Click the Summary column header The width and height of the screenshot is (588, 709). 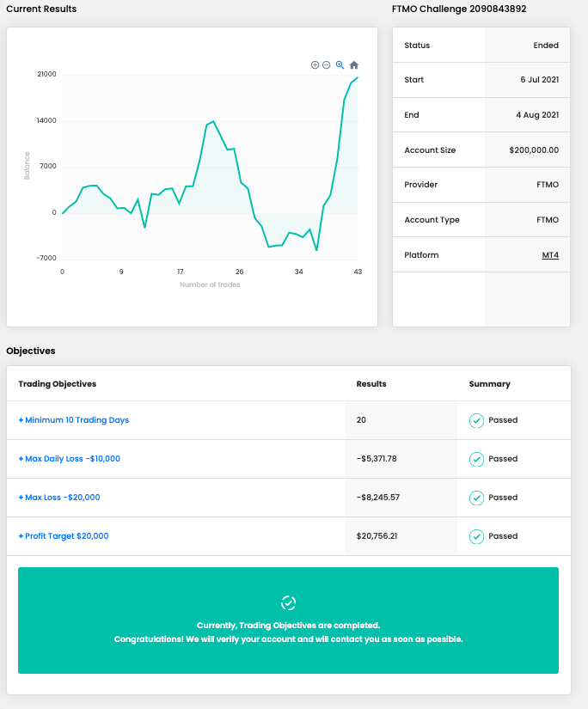tap(489, 384)
